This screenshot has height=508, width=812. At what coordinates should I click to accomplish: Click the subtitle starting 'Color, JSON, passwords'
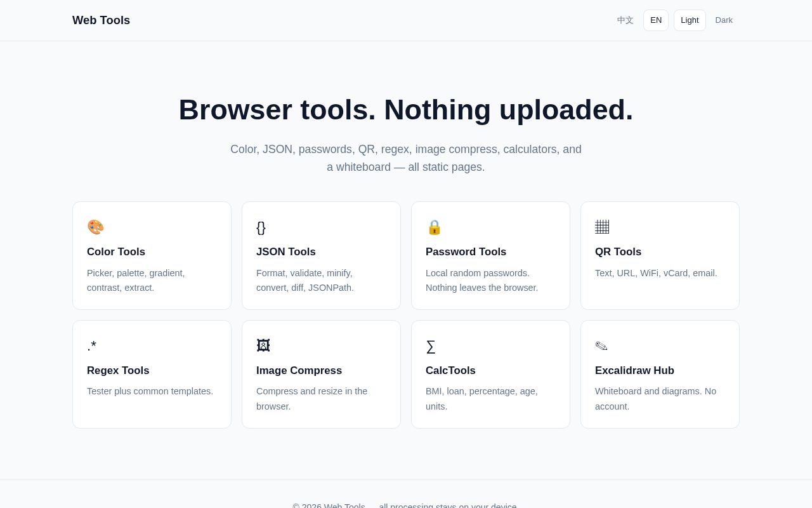pyautogui.click(x=406, y=158)
